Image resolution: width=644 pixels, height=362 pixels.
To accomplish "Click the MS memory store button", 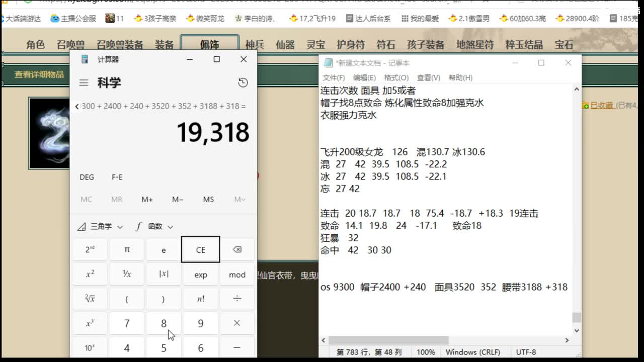I will point(208,200).
